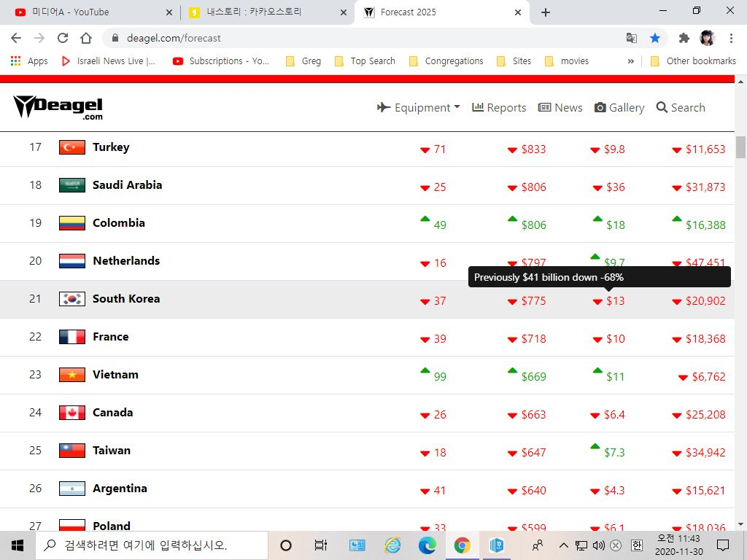Screen dimensions: 747x560
Task: Click the South Korea country link
Action: click(x=125, y=299)
